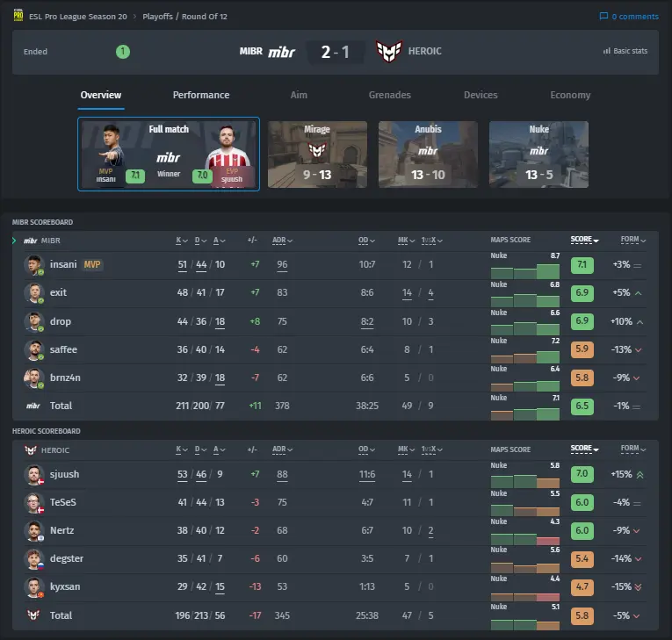Click the MVP badge next to insani
The height and width of the screenshot is (640, 672).
92,264
